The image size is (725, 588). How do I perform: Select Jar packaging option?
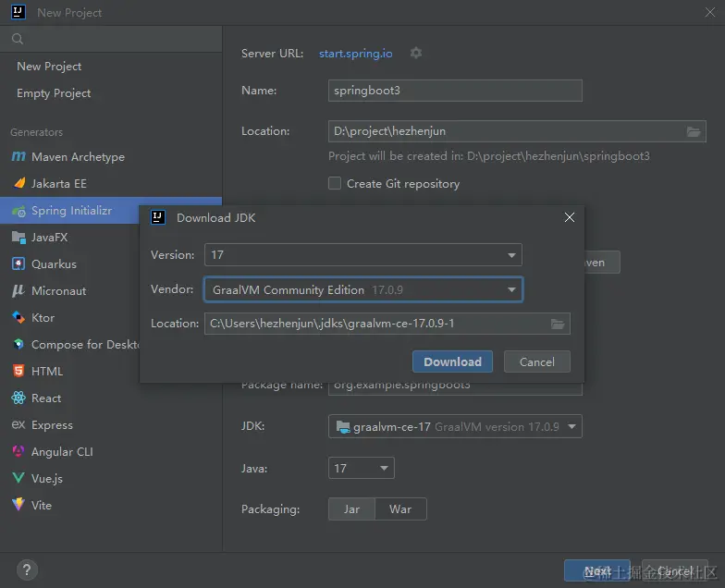click(351, 508)
